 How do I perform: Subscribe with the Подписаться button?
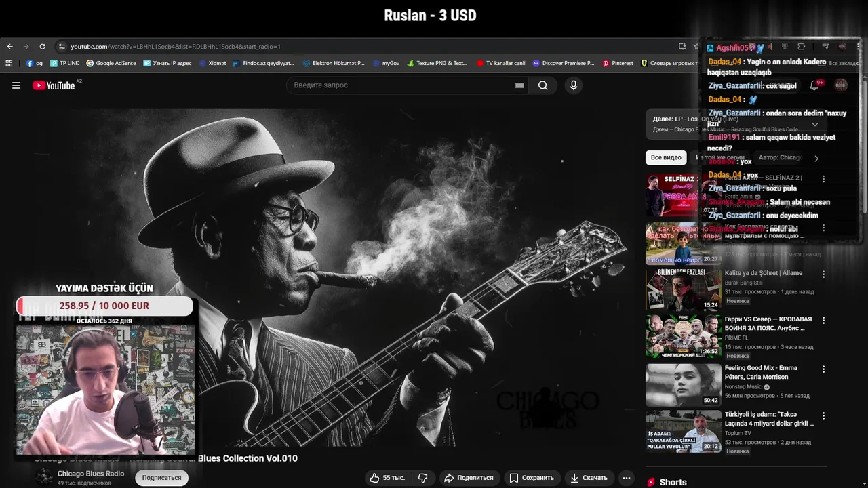pyautogui.click(x=161, y=478)
